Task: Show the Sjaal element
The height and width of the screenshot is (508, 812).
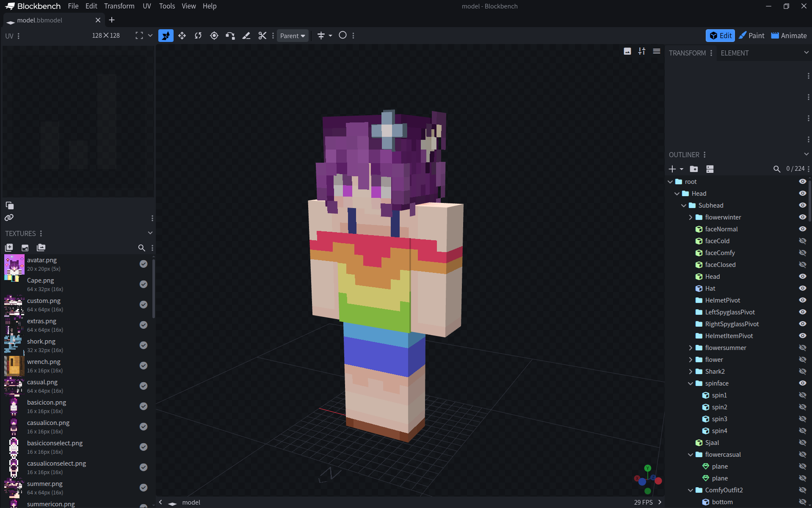Action: coord(802,442)
